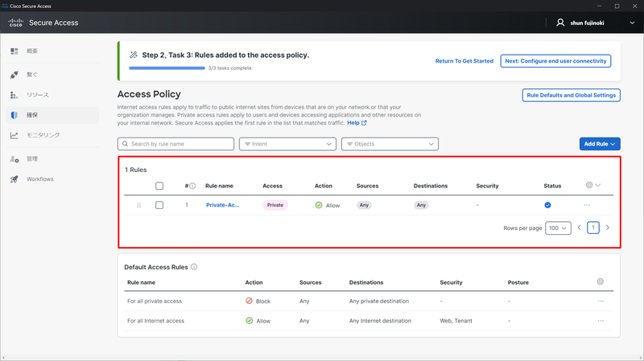Click the For all Internet access row name

[155, 321]
